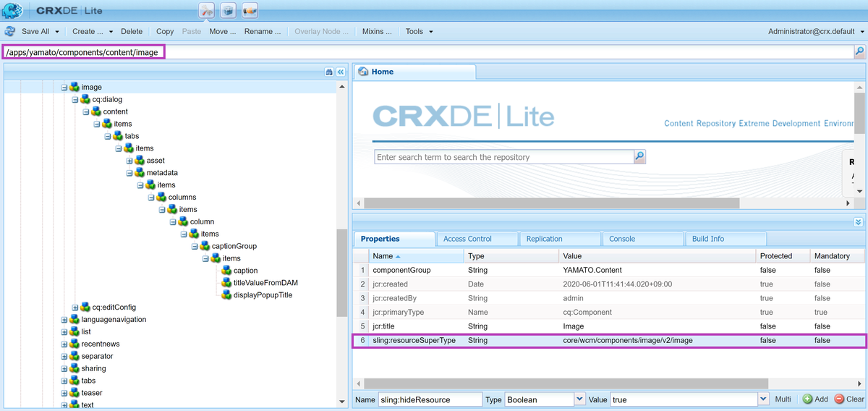868x411 pixels.
Task: Click the binoculars search icon in tree panel
Action: 329,72
